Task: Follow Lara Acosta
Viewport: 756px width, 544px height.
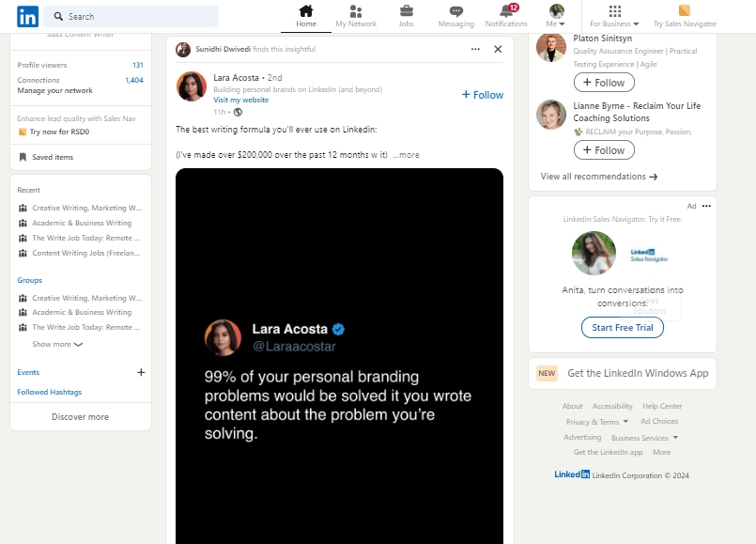Action: [483, 95]
